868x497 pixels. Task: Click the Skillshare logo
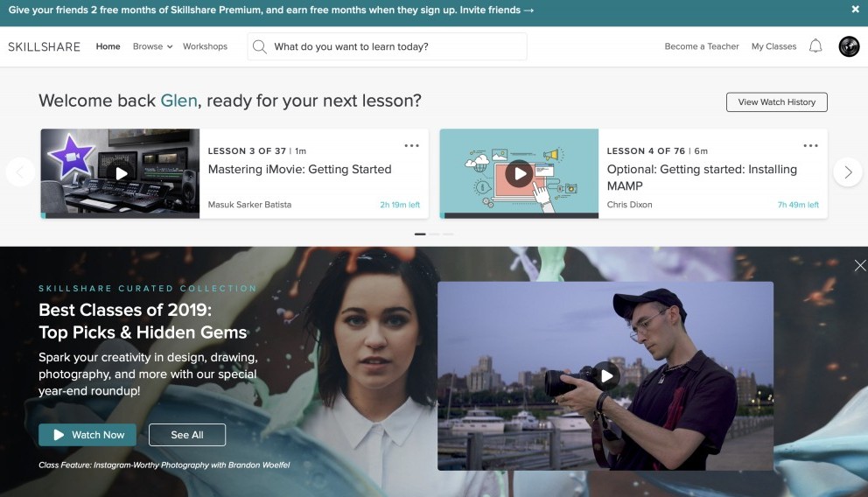(45, 46)
